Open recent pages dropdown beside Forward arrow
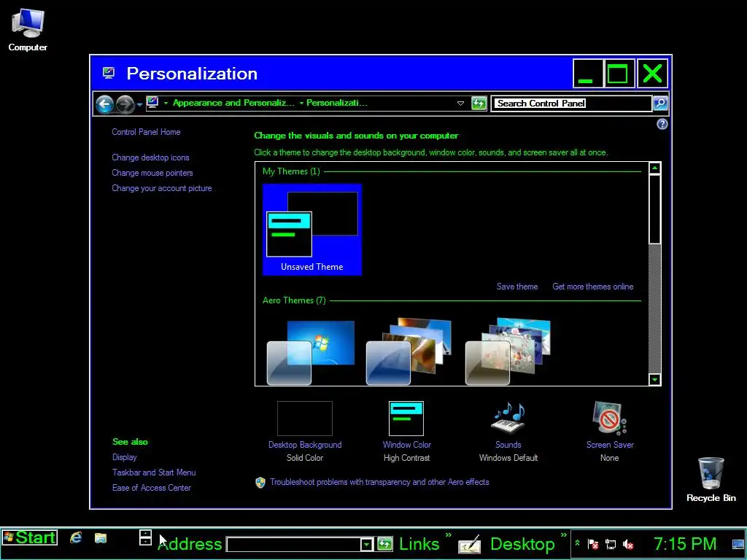The height and width of the screenshot is (560, 747). click(139, 104)
